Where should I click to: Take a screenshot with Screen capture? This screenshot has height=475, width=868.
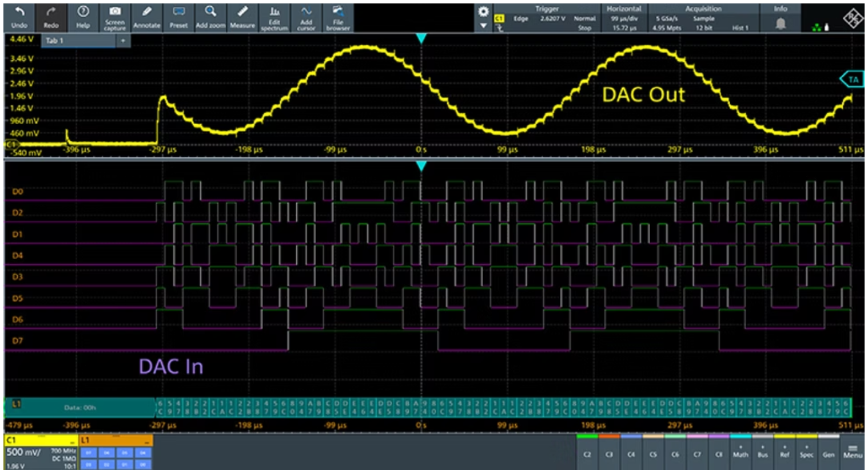[x=115, y=17]
